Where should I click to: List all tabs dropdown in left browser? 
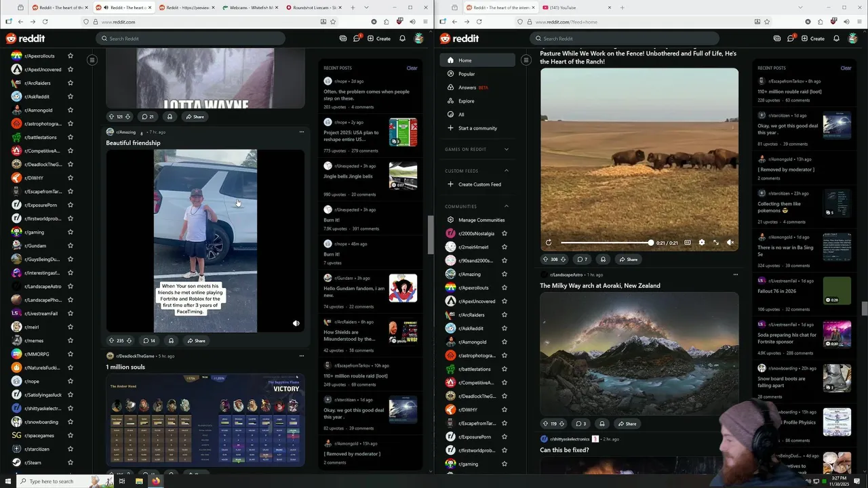367,7
